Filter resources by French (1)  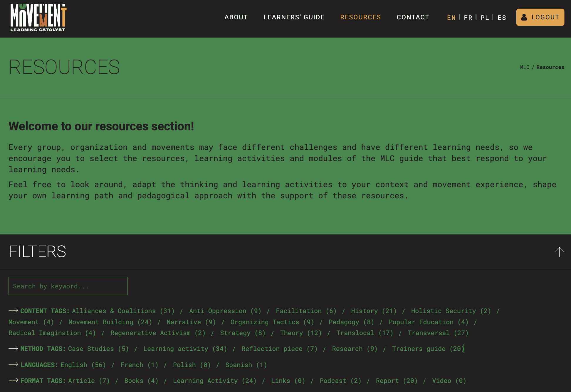tap(139, 365)
